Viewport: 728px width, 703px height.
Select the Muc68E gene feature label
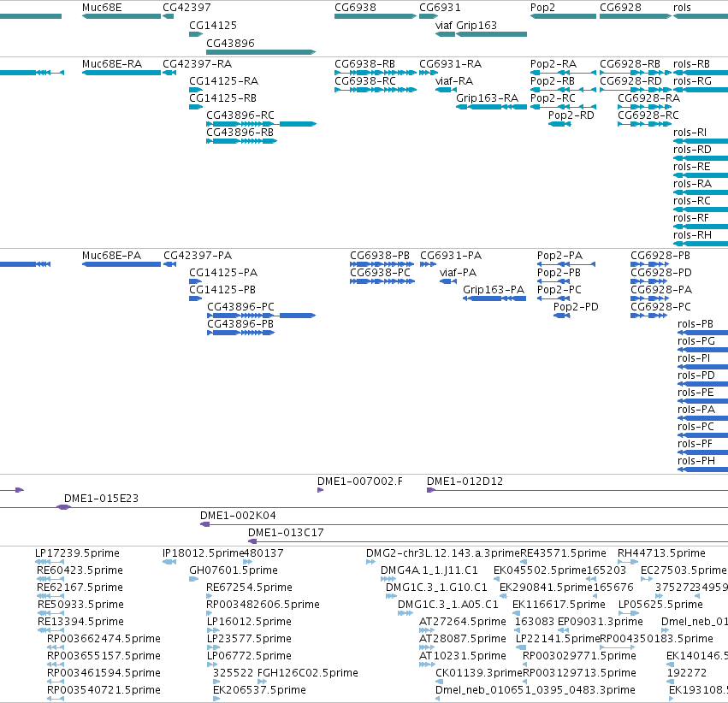[x=102, y=8]
